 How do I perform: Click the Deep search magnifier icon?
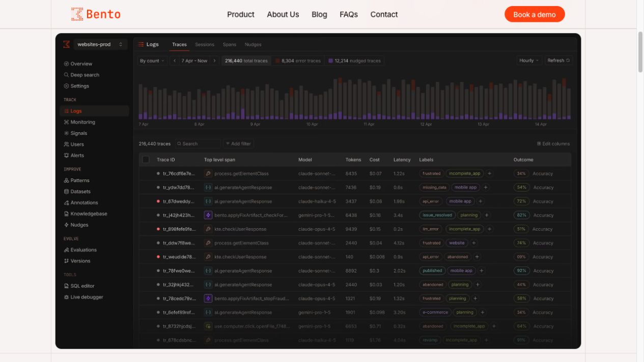click(x=66, y=75)
